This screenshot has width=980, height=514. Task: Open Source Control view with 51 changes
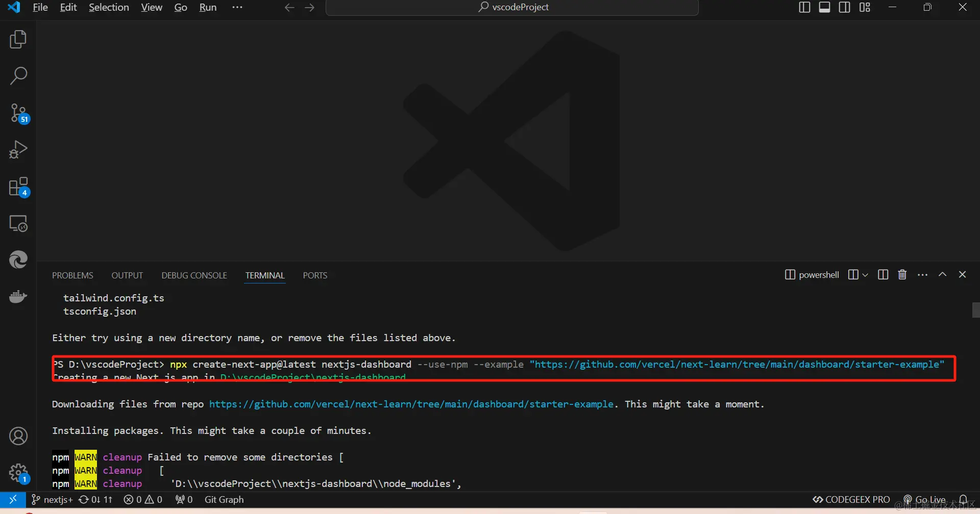18,113
